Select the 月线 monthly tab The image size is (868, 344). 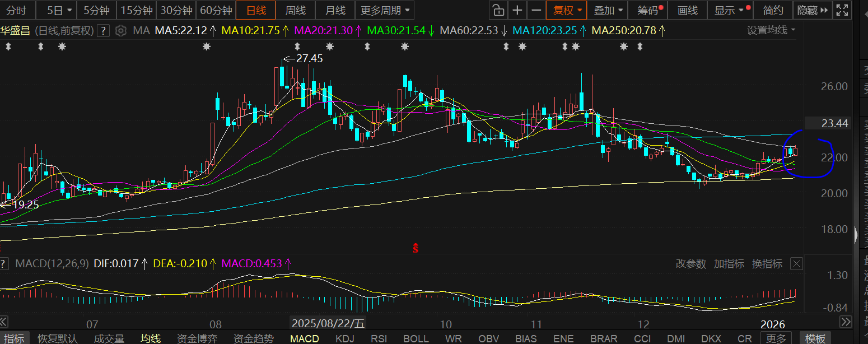335,10
